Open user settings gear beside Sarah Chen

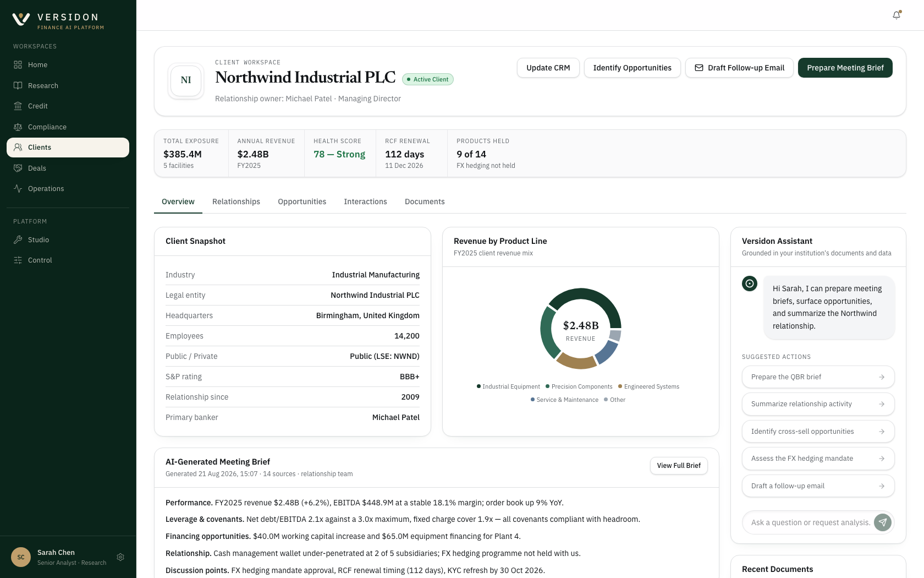(x=120, y=557)
